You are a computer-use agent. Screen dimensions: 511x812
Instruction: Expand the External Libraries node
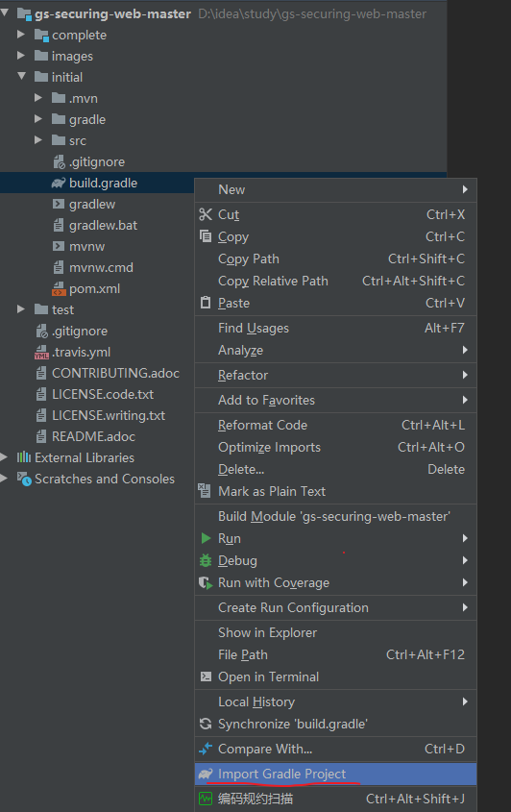[x=4, y=456]
